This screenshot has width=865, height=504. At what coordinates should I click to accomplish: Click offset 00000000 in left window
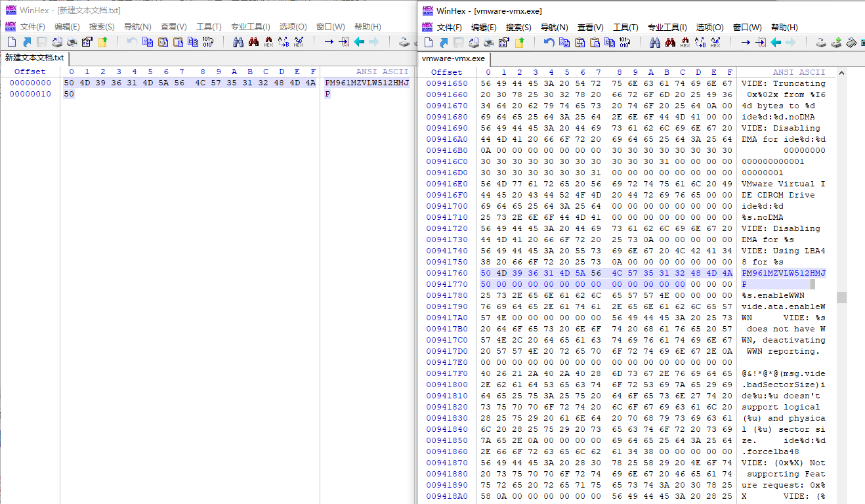(30, 83)
